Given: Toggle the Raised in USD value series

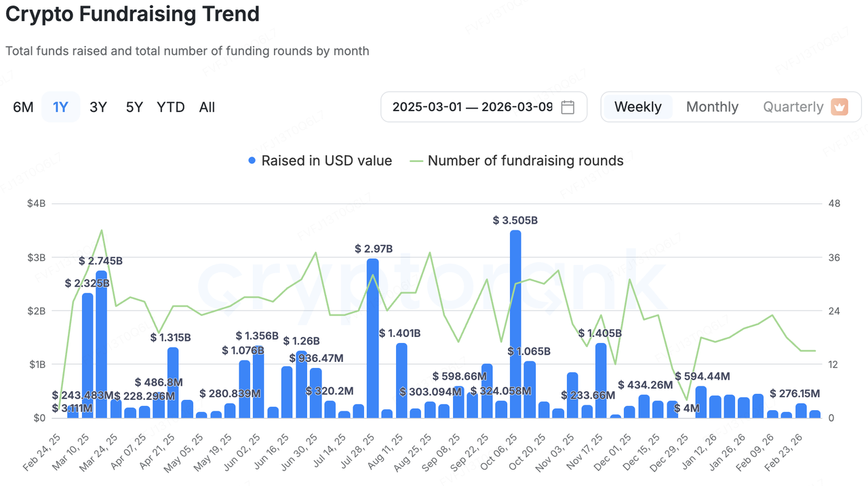Looking at the screenshot, I should (x=326, y=161).
